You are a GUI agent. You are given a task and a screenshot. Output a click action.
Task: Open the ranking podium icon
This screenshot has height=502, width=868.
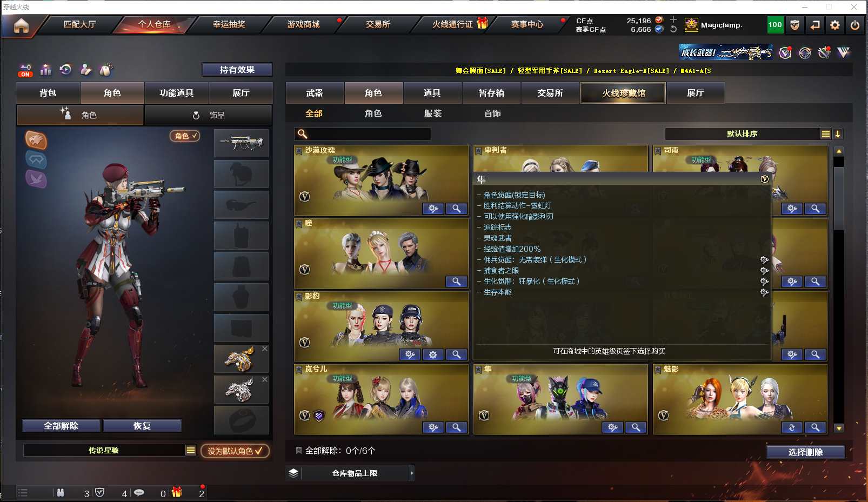[x=46, y=70]
